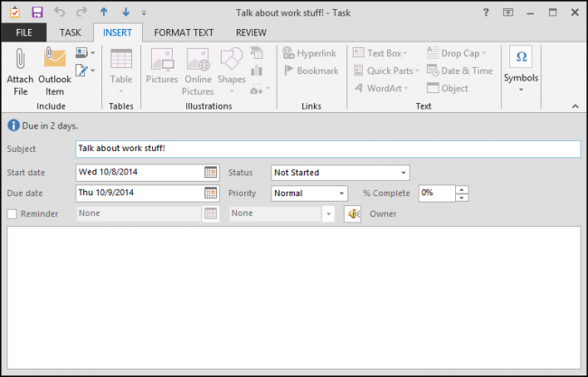Viewport: 588px width, 377px height.
Task: Click the Help question mark icon
Action: pos(486,13)
